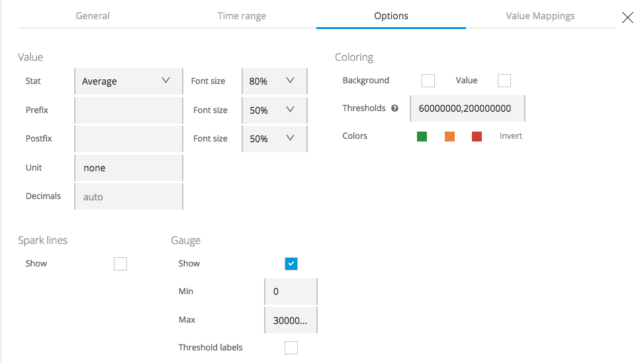This screenshot has width=644, height=363.
Task: Close the panel editor with X icon
Action: [627, 18]
